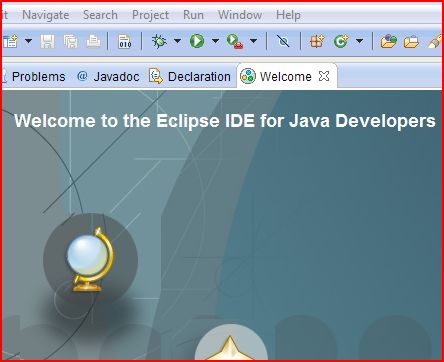444x362 pixels.
Task: Open Run dropdown arrow
Action: pyautogui.click(x=216, y=41)
